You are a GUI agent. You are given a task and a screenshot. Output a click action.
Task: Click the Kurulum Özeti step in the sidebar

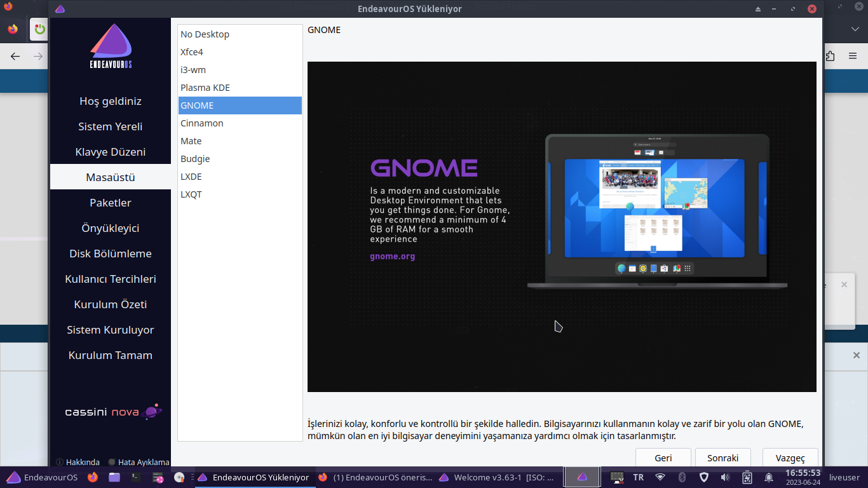pyautogui.click(x=111, y=304)
